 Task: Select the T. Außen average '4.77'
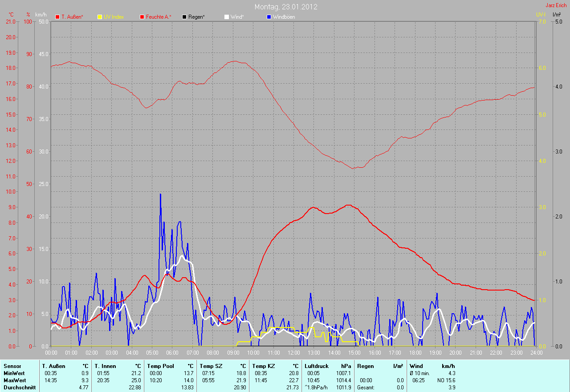83,388
